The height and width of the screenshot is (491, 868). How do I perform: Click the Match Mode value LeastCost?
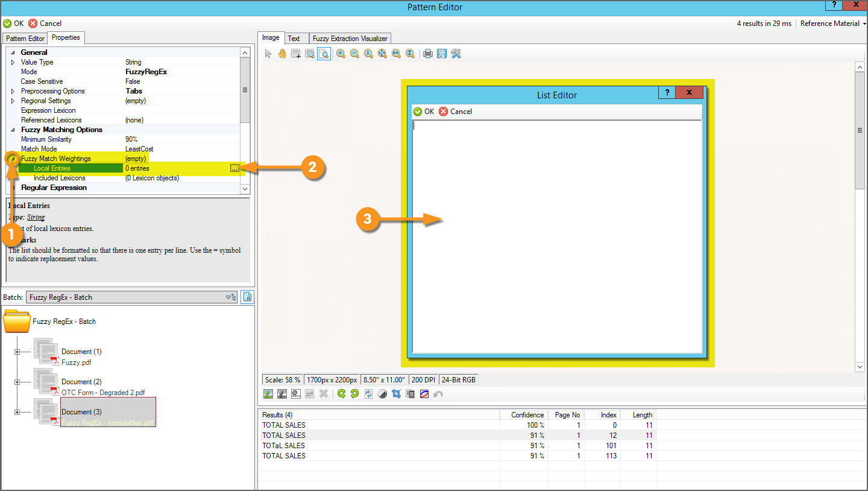139,149
